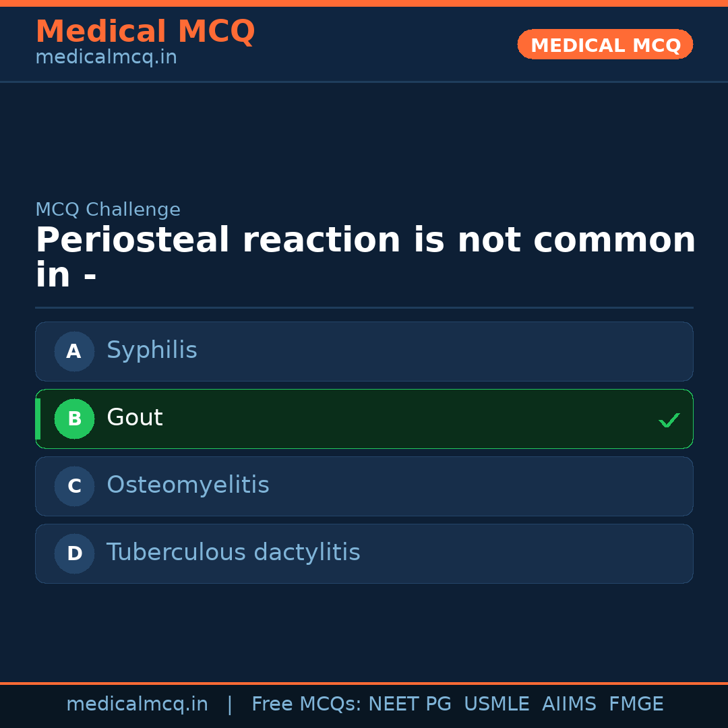Click the green B circle badge
Viewport: 728px width, 728px height.
pos(74,419)
